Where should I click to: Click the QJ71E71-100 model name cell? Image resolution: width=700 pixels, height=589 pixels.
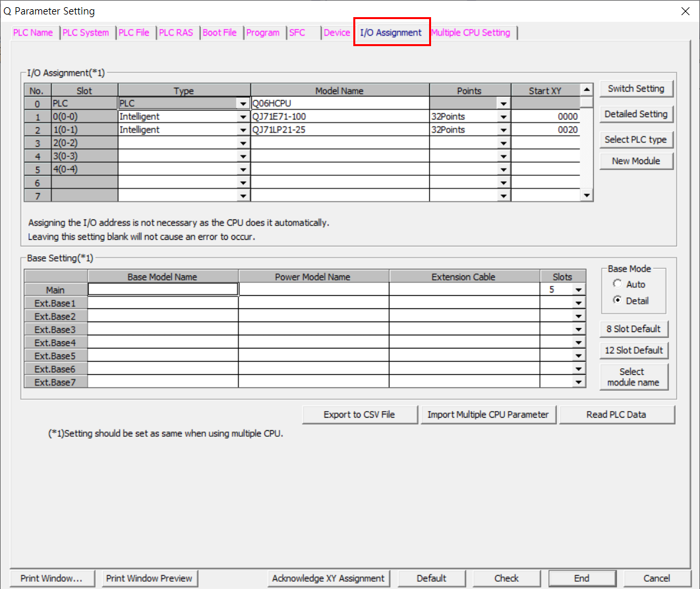point(340,117)
